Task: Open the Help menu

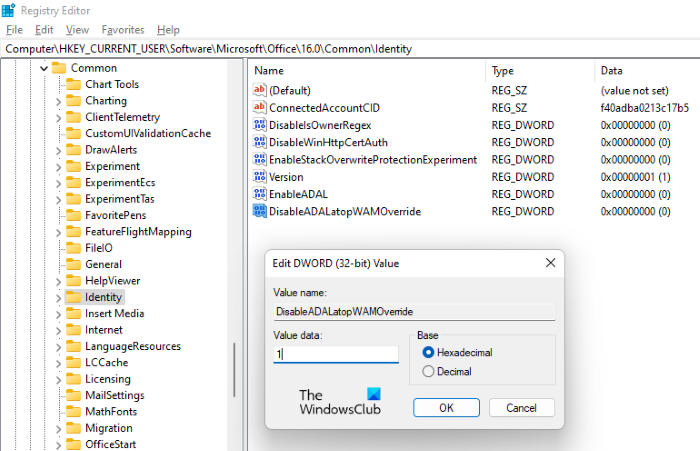Action: 168,30
